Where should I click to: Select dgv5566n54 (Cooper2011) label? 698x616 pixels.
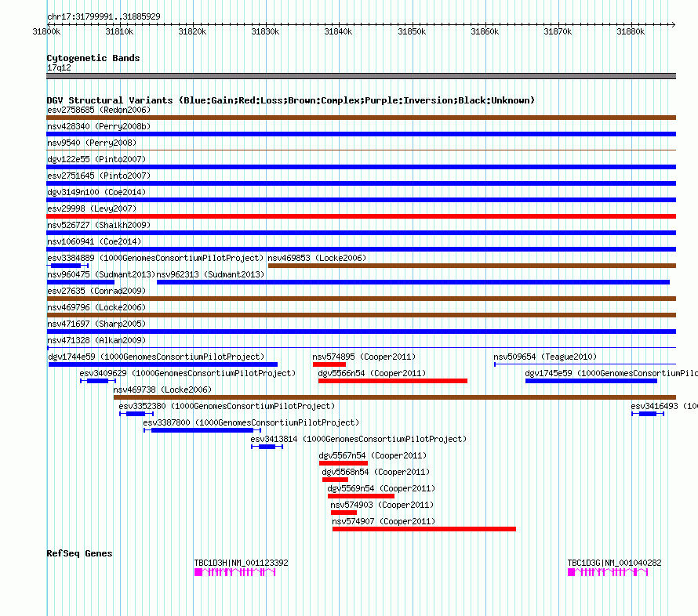373,373
